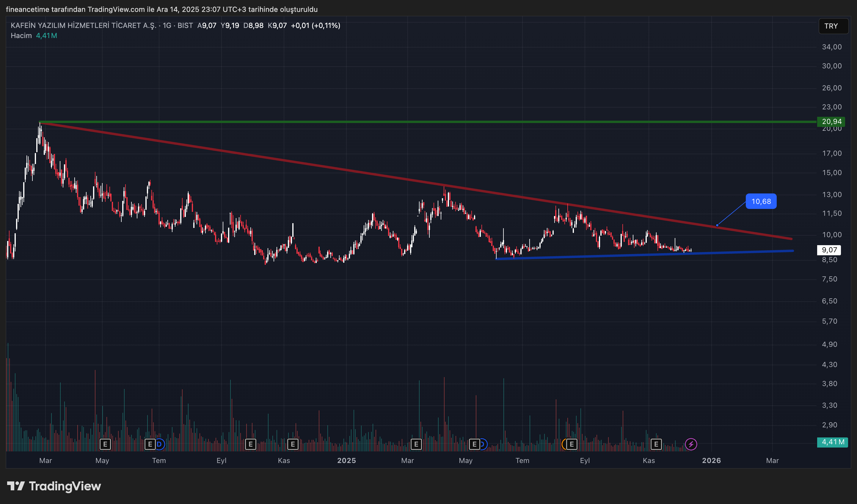Open the earnings E marker beside the blue D, Tem 2024
Viewport: 857px width, 504px height.
point(150,444)
